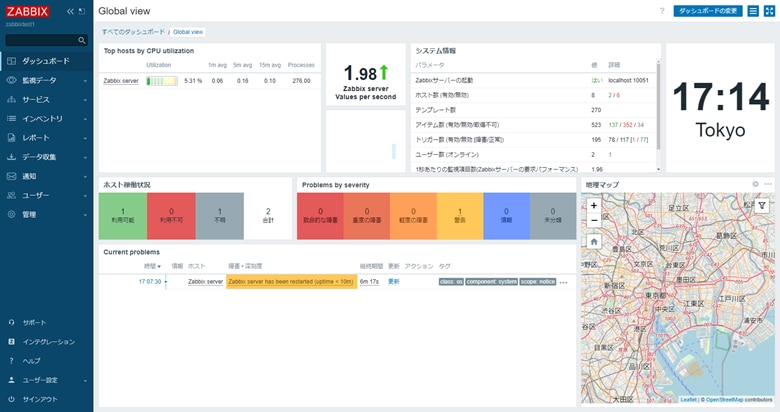Click the scope: notice tag
780x412 pixels.
(538, 282)
